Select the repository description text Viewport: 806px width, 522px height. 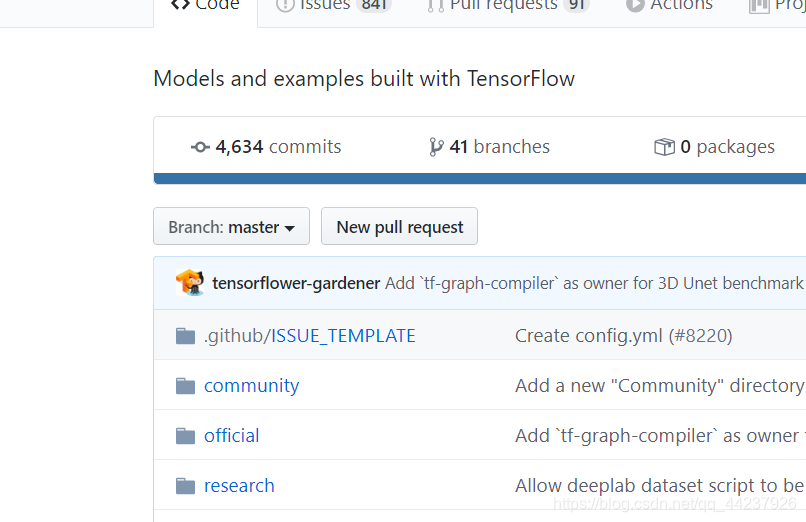click(x=364, y=79)
